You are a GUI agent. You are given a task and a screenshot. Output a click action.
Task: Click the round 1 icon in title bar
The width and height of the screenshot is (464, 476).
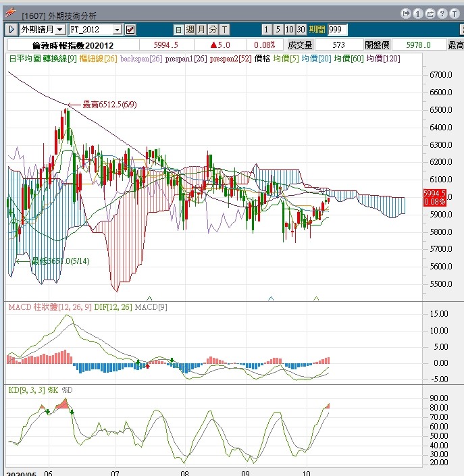(x=418, y=14)
